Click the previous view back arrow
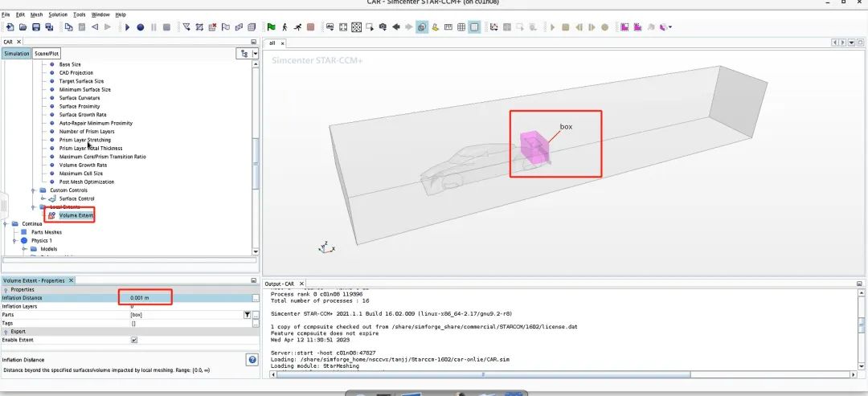The image size is (868, 396). (395, 27)
